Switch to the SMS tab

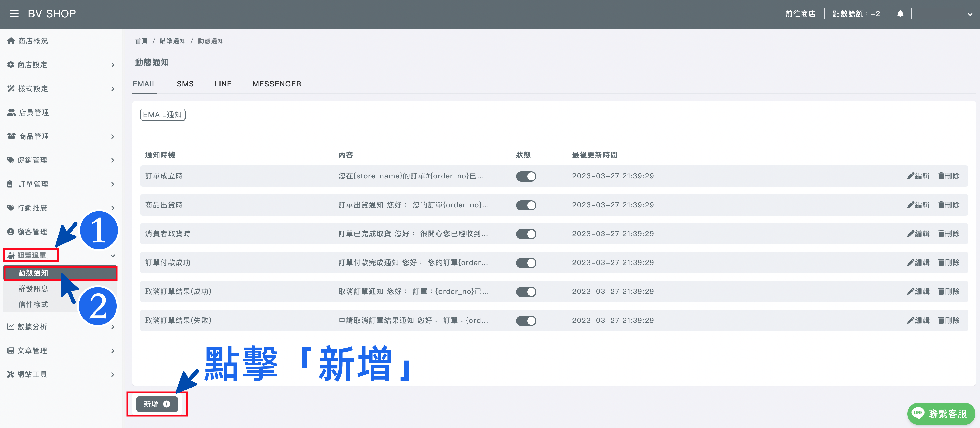click(x=185, y=84)
